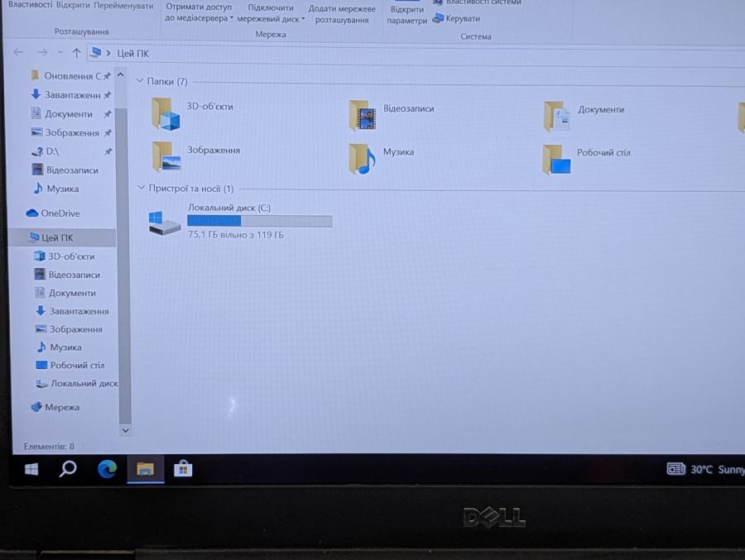The image size is (745, 560).
Task: Click Додати мережеве розташування button
Action: tap(342, 14)
